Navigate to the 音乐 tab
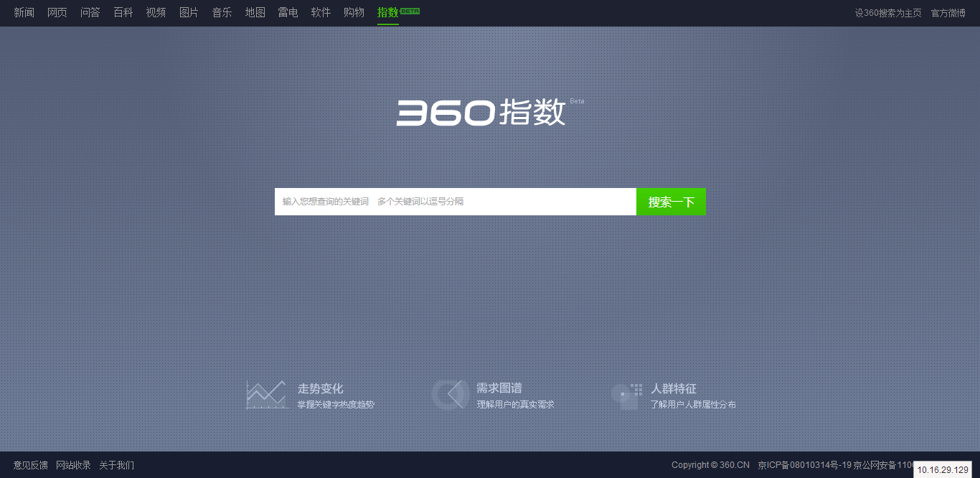Viewport: 980px width, 478px height. pyautogui.click(x=222, y=12)
